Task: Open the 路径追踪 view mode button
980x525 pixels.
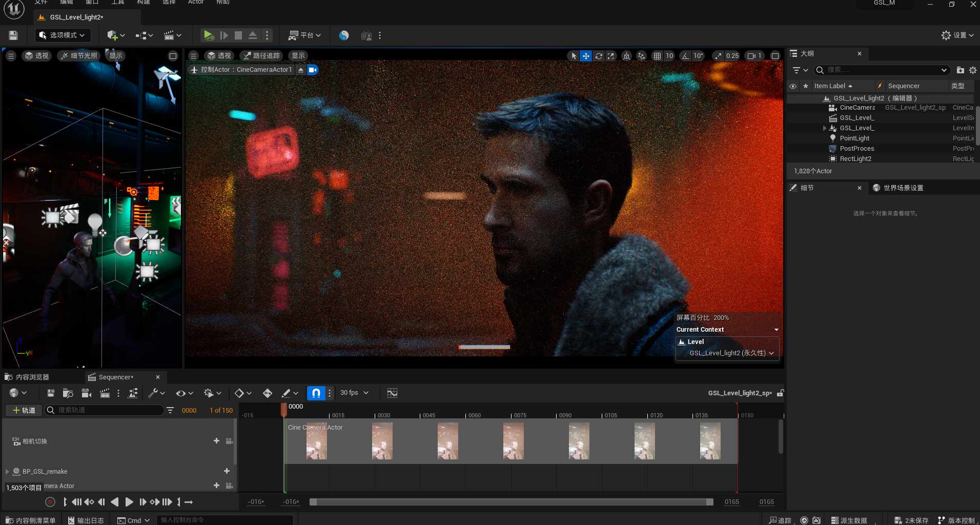Action: (262, 56)
